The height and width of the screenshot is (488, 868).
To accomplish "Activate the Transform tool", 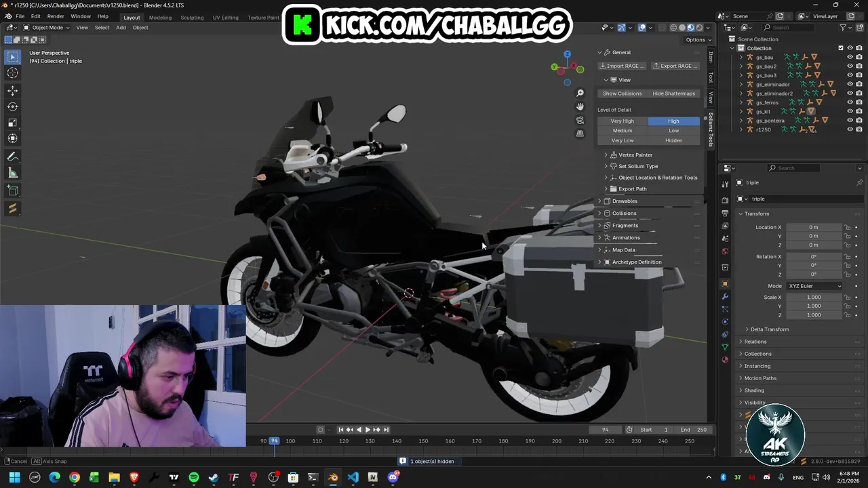I will (12, 139).
